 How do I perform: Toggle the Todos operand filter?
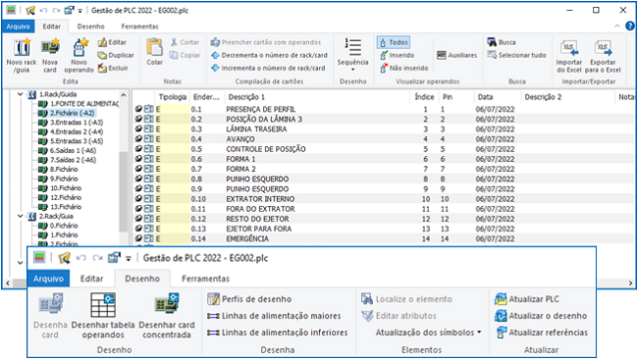[x=393, y=42]
